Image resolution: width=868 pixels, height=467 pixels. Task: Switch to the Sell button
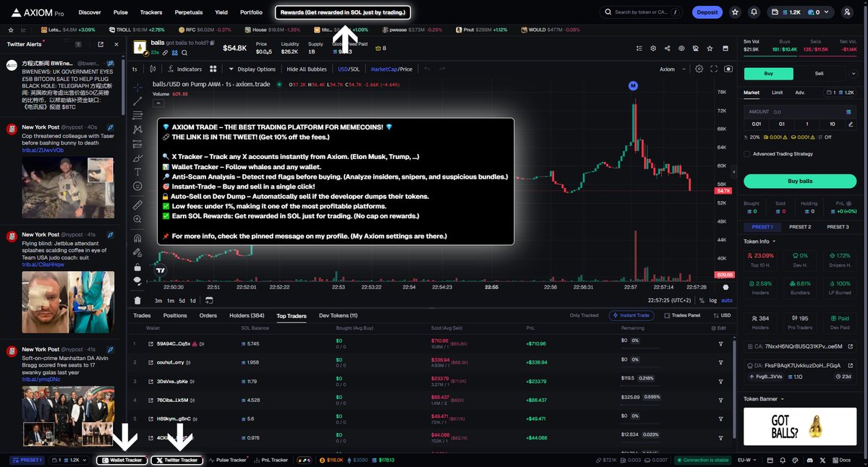[819, 73]
